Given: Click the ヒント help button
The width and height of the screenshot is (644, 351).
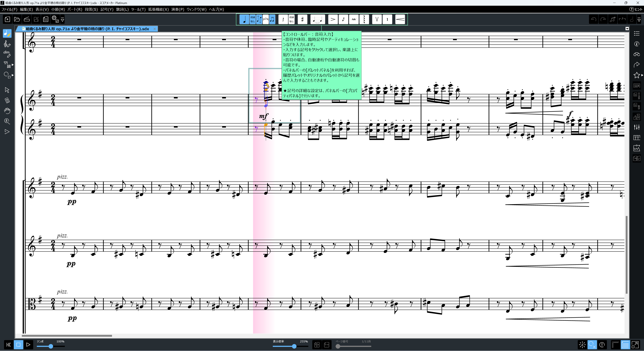Looking at the screenshot, I should coord(635,9).
